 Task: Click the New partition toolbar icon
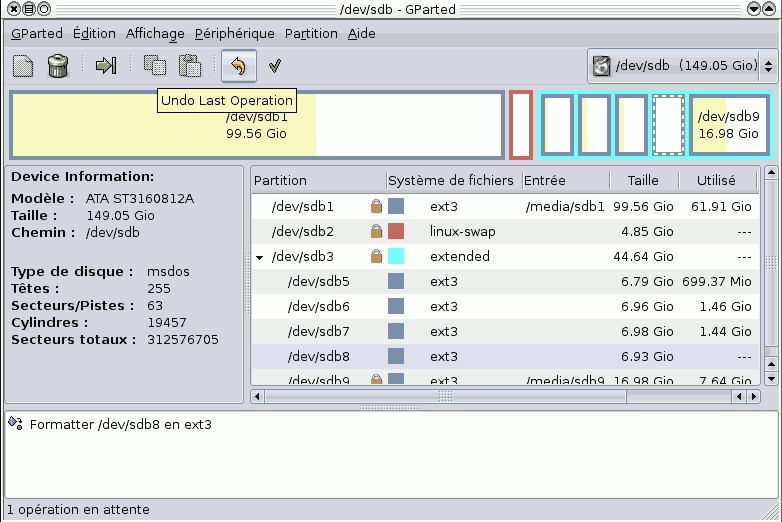(23, 67)
